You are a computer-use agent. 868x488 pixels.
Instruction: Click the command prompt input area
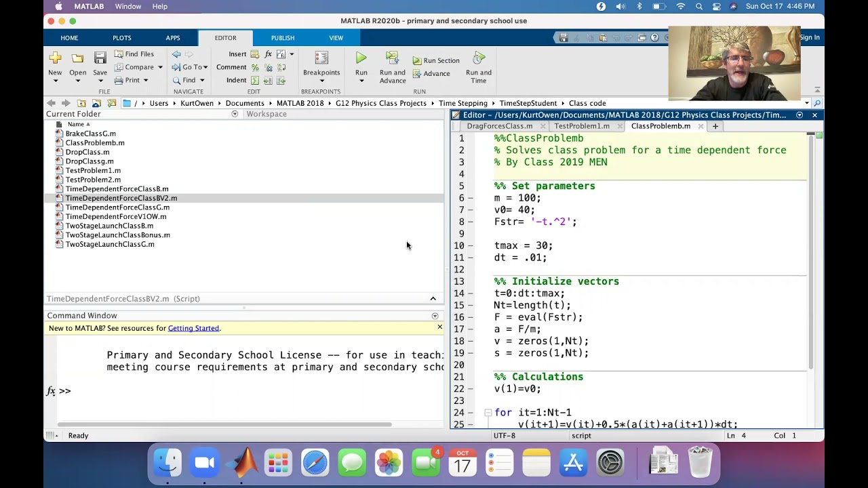(258, 391)
